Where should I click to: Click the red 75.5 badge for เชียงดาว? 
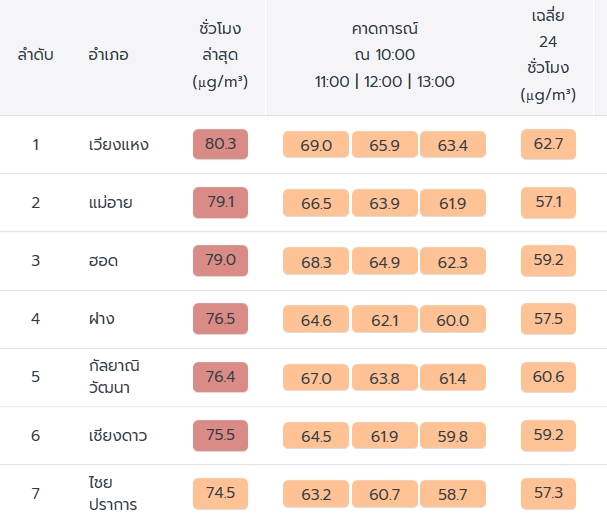point(220,435)
